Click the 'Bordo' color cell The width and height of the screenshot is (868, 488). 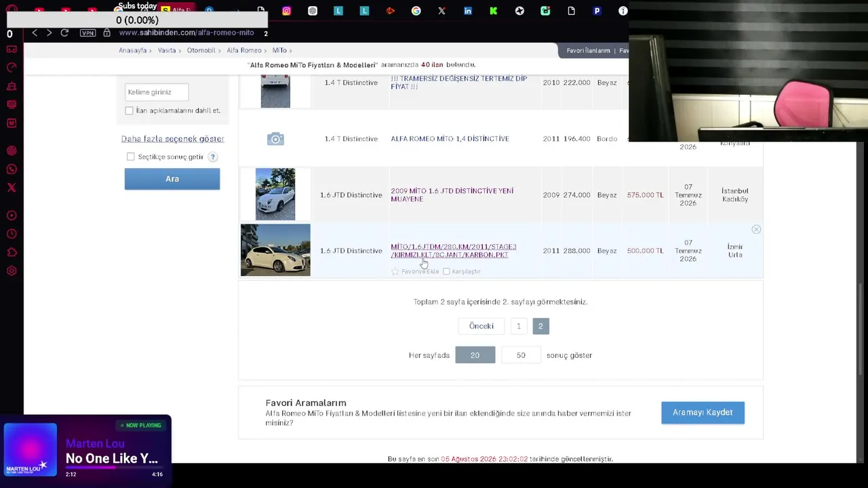pyautogui.click(x=607, y=139)
